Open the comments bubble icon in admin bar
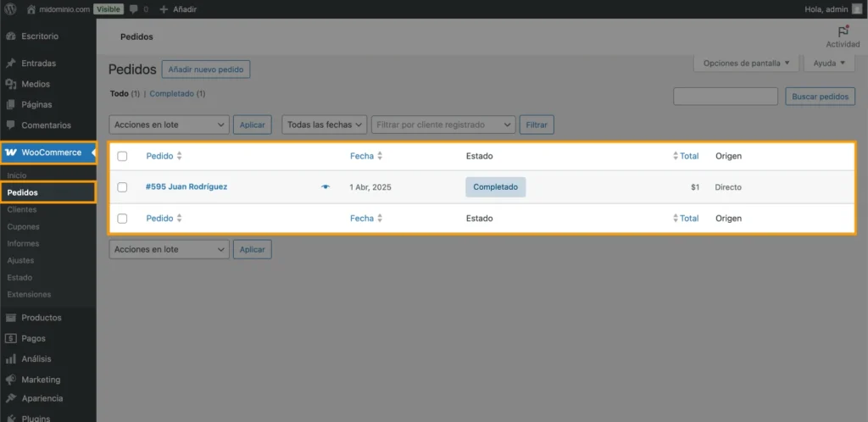 pos(133,9)
